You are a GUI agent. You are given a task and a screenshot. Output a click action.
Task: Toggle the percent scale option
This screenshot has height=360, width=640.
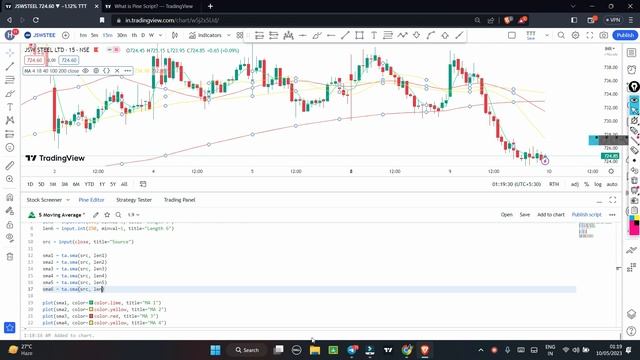point(587,184)
